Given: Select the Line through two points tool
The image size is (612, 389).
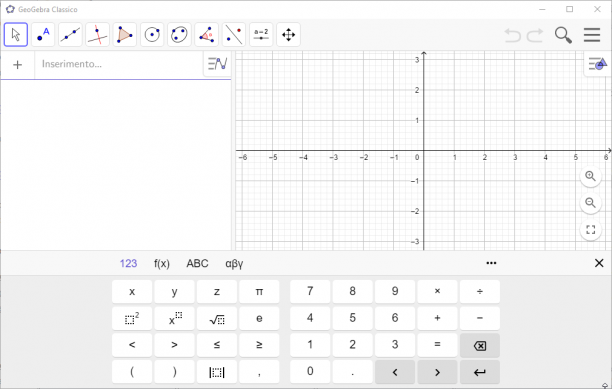Looking at the screenshot, I should [x=70, y=35].
